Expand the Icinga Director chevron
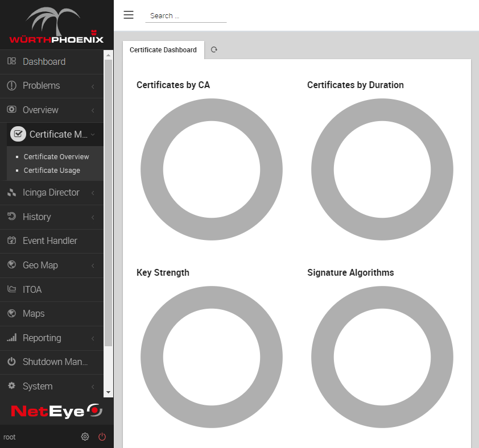The width and height of the screenshot is (479, 448). click(x=93, y=193)
